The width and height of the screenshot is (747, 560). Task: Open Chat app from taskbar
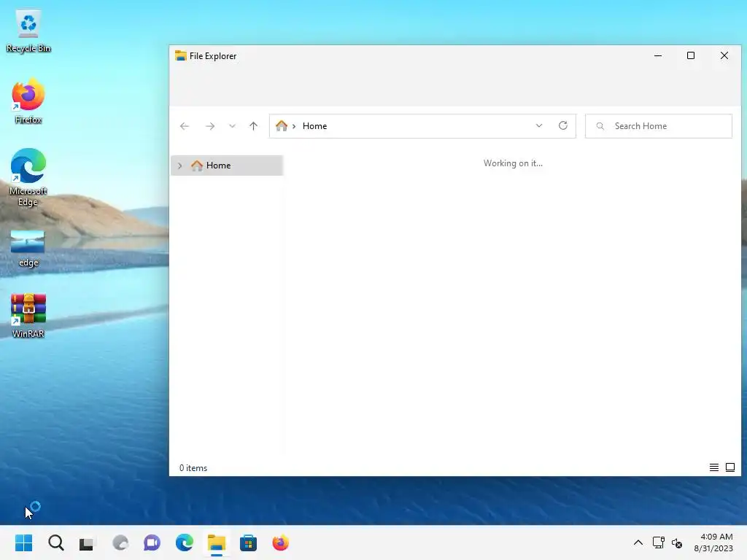click(x=152, y=542)
